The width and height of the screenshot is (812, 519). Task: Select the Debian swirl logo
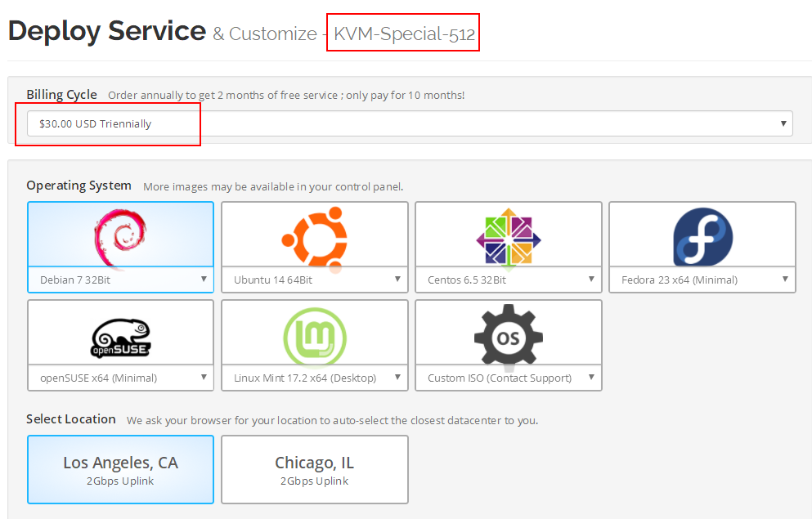point(120,235)
